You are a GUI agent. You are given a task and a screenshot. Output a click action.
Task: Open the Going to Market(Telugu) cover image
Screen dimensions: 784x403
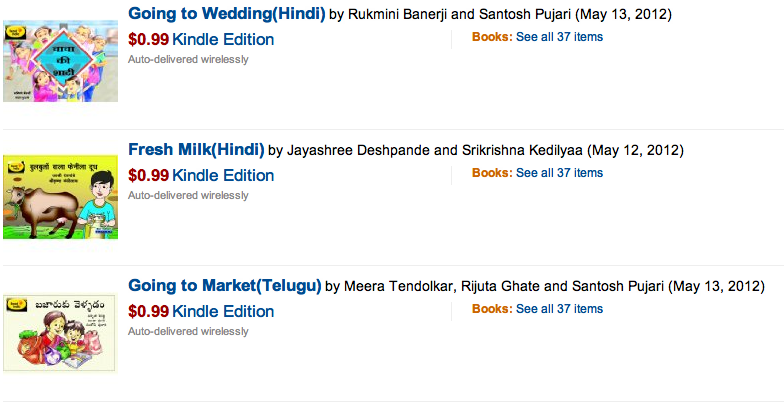coord(60,332)
